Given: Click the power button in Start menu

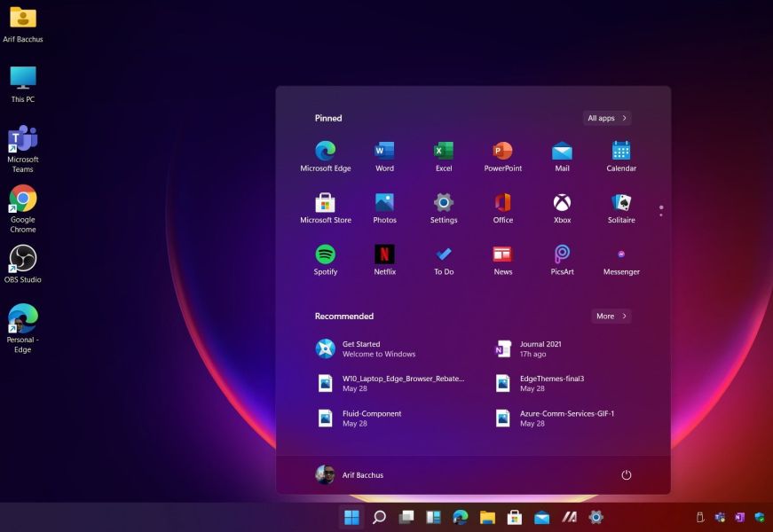Looking at the screenshot, I should coord(626,475).
